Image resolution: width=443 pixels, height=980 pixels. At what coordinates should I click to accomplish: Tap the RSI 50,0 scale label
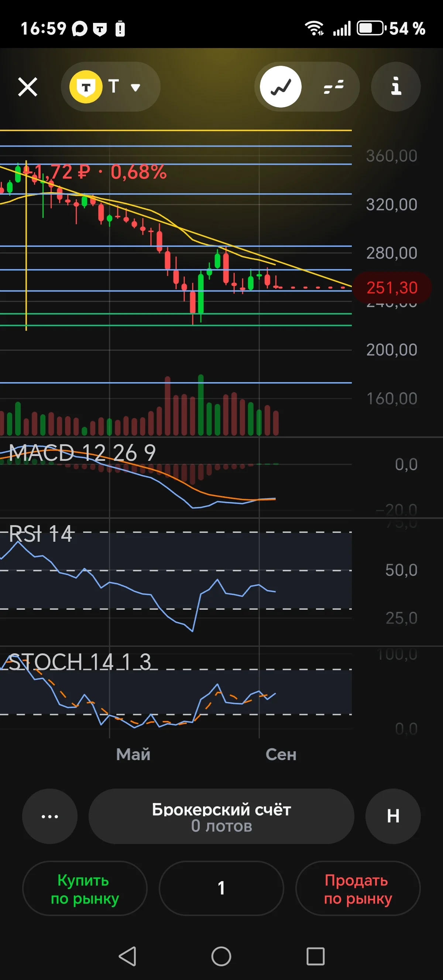[401, 570]
